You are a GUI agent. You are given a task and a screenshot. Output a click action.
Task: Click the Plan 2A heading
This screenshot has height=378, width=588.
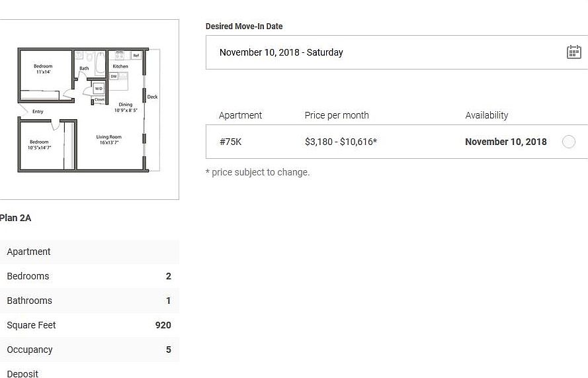point(15,218)
